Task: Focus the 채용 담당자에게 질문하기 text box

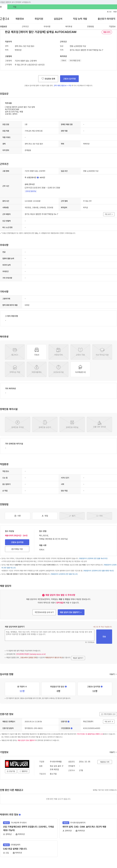Action: tap(49, 635)
